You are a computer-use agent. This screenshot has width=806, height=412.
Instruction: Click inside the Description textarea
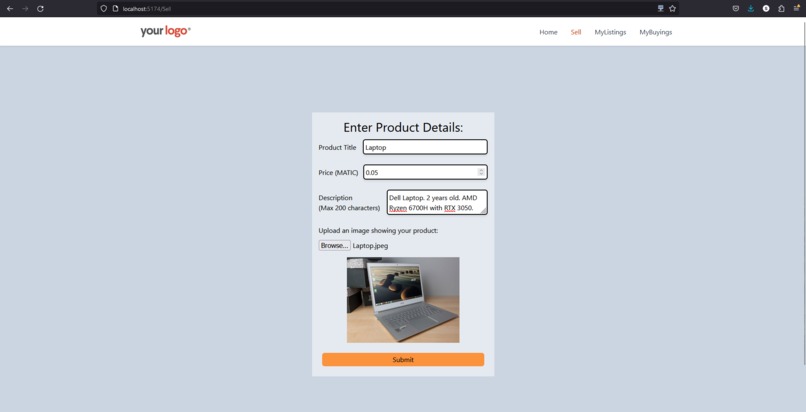pos(437,202)
